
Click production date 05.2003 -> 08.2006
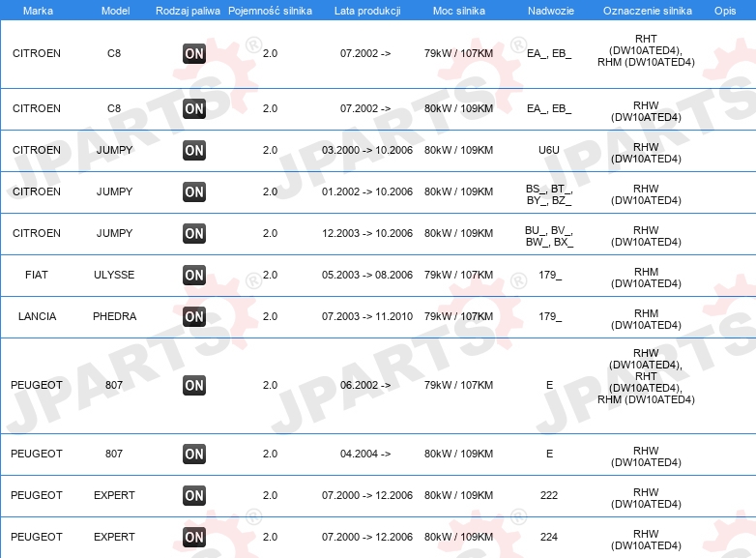click(x=367, y=275)
